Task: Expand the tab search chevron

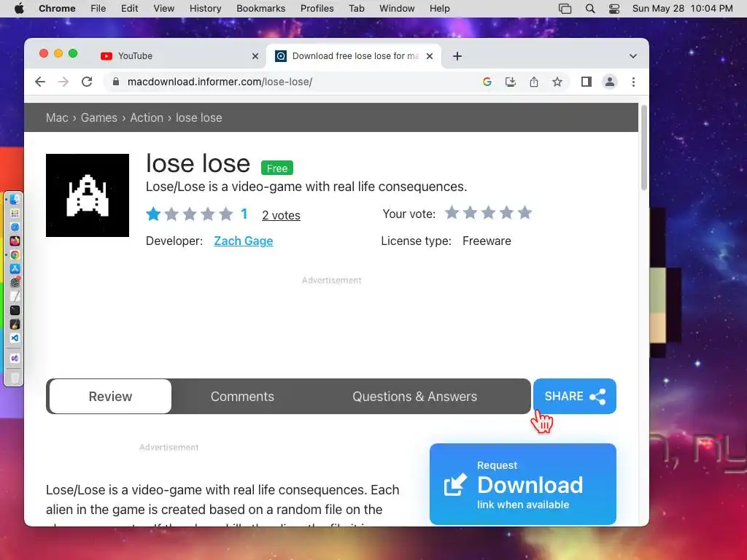Action: coord(633,56)
